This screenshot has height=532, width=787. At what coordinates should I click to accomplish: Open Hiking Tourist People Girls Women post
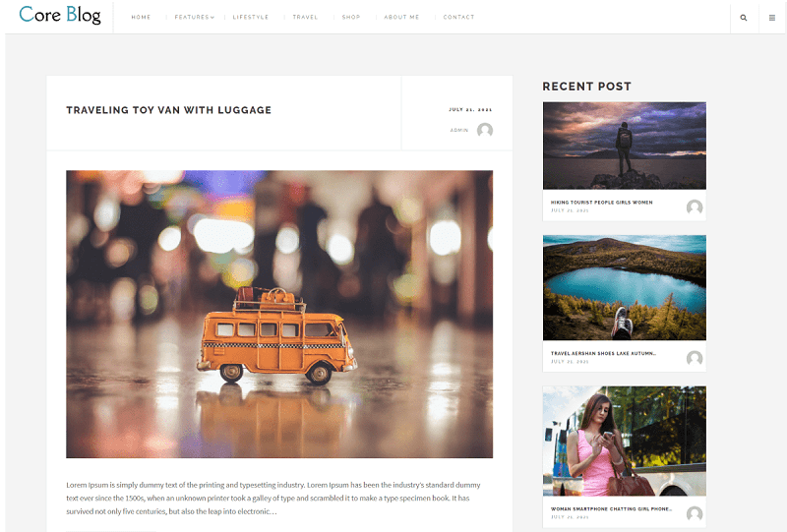pos(601,203)
